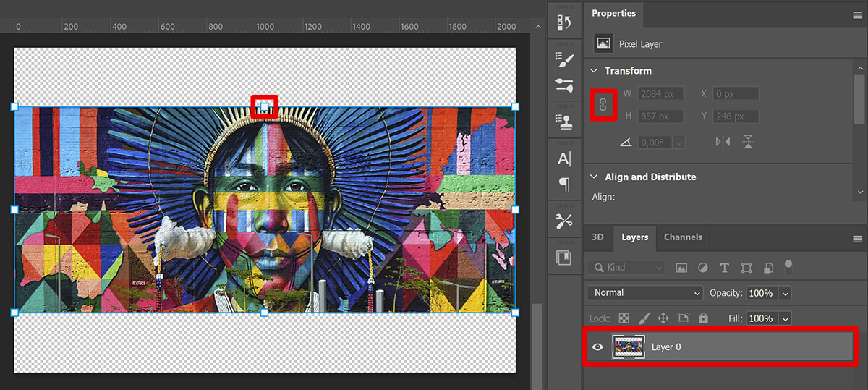Click the W width field
This screenshot has height=390, width=868.
coord(662,93)
